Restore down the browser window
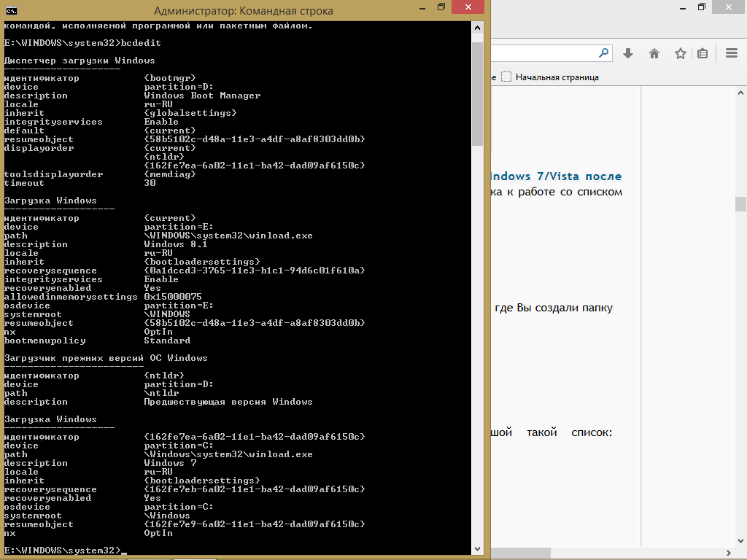 (701, 7)
